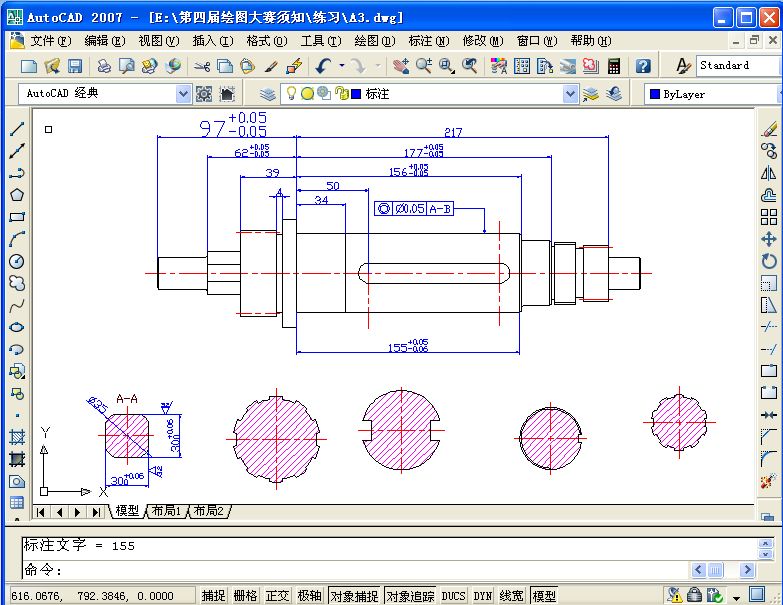The image size is (783, 605).
Task: Click the command line scroll right arrow
Action: click(747, 570)
